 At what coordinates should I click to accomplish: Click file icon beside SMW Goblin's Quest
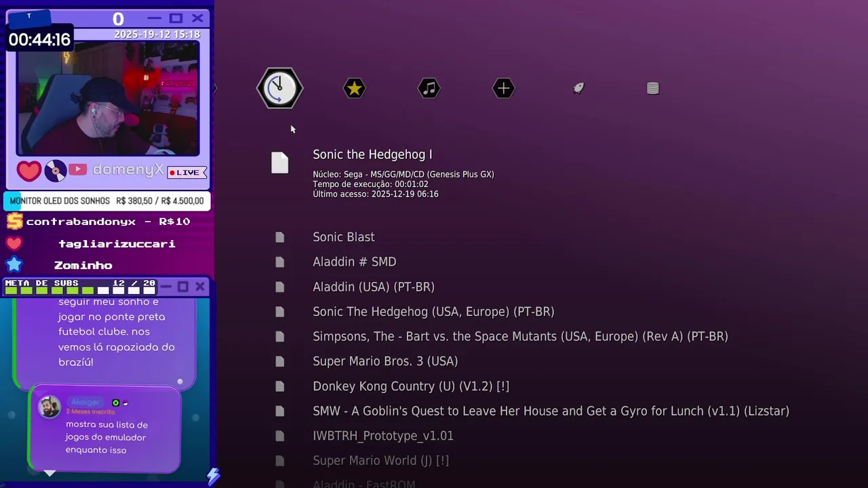click(280, 411)
